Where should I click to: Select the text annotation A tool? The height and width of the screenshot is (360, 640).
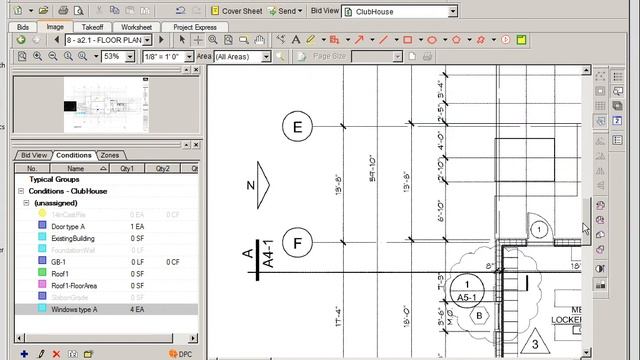tap(296, 40)
